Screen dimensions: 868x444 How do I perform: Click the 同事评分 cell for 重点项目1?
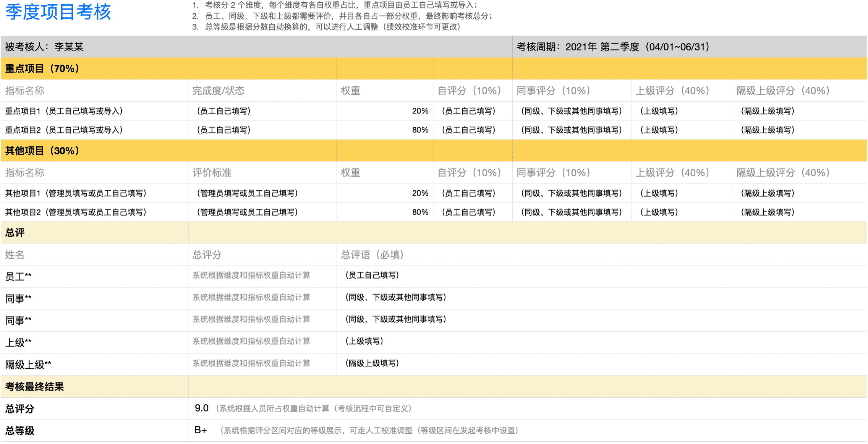[572, 111]
